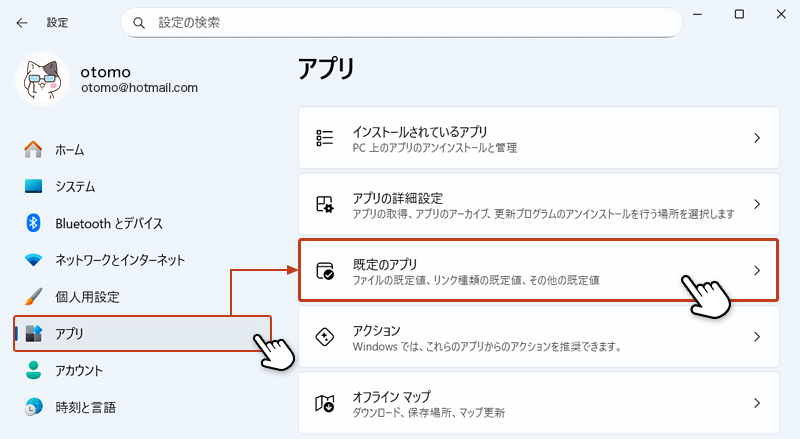This screenshot has width=800, height=439.
Task: Click the search magnifier icon
Action: (x=138, y=23)
